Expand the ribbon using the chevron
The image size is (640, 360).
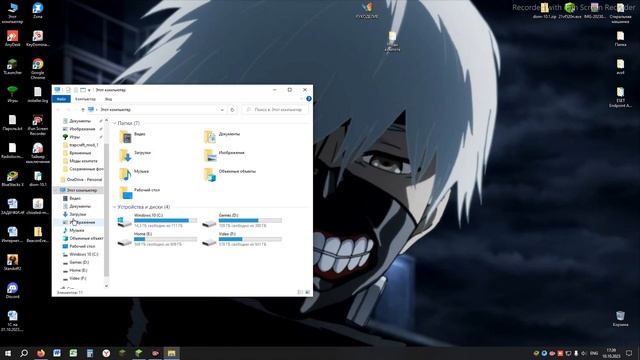click(x=302, y=99)
